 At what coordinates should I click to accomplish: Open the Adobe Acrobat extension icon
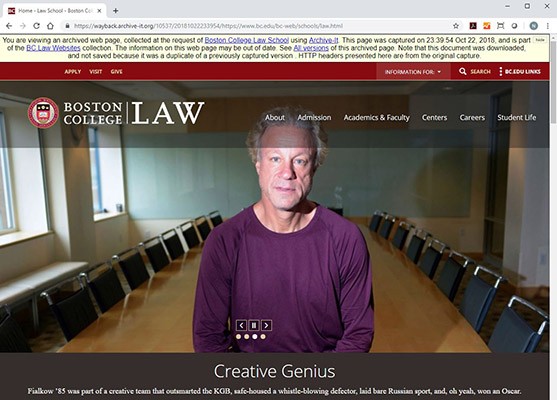(x=473, y=26)
